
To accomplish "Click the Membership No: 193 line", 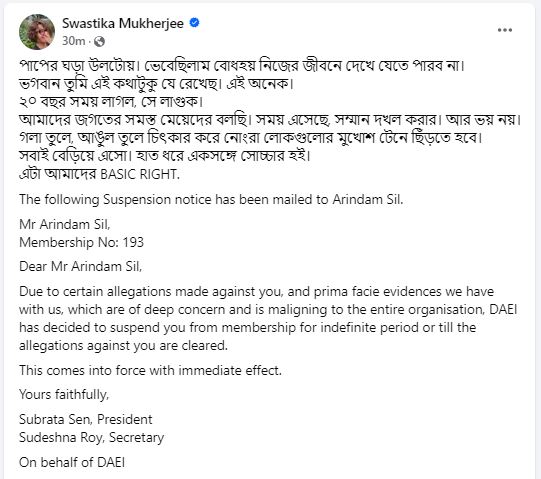I will coord(81,242).
